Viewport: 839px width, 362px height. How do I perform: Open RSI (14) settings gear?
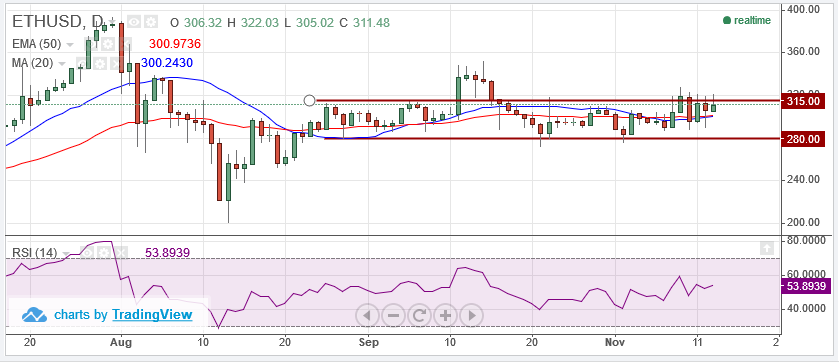(104, 252)
